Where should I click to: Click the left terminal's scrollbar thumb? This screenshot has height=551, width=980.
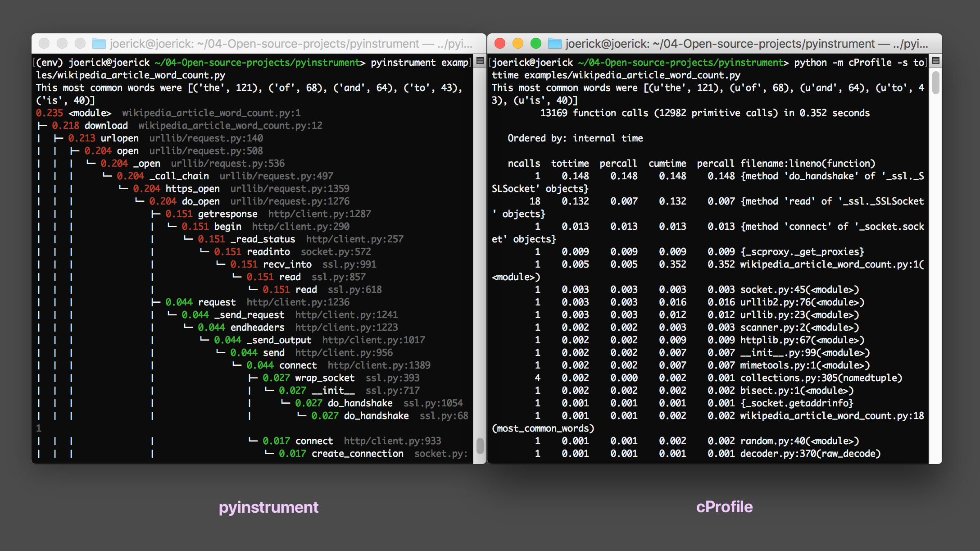tap(480, 446)
